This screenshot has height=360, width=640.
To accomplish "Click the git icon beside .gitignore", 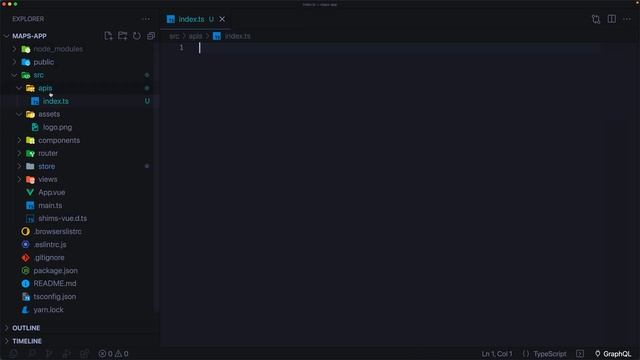I will pos(25,258).
